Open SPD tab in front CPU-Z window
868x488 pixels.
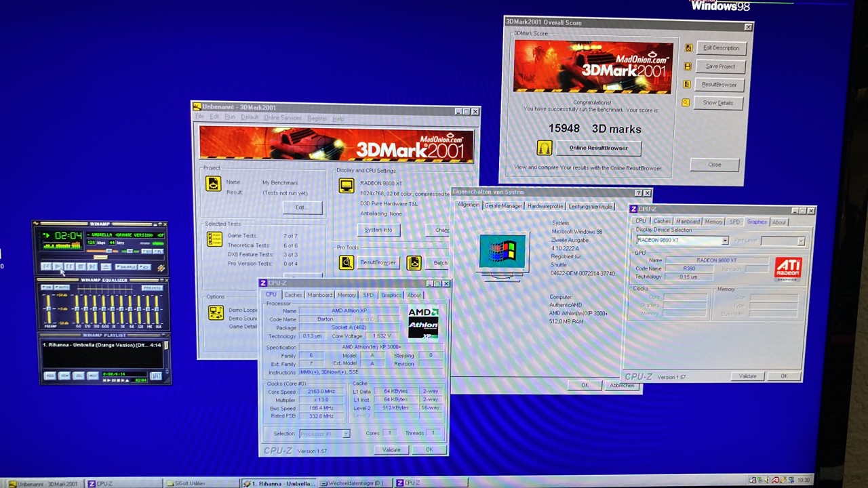click(x=368, y=295)
